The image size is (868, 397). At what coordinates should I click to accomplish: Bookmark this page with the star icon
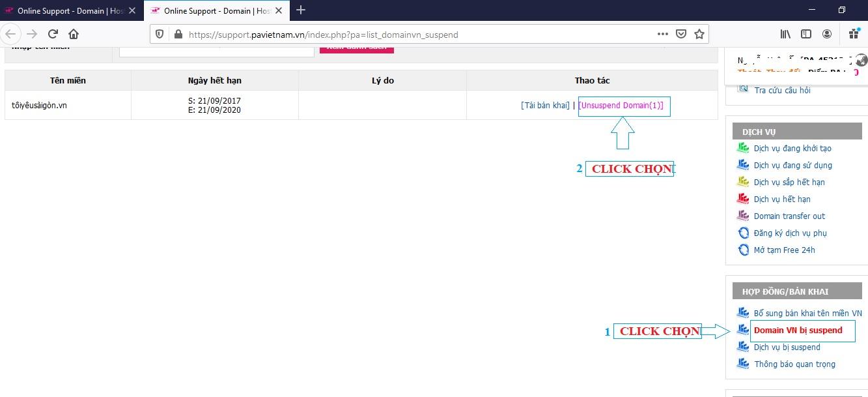click(x=699, y=34)
